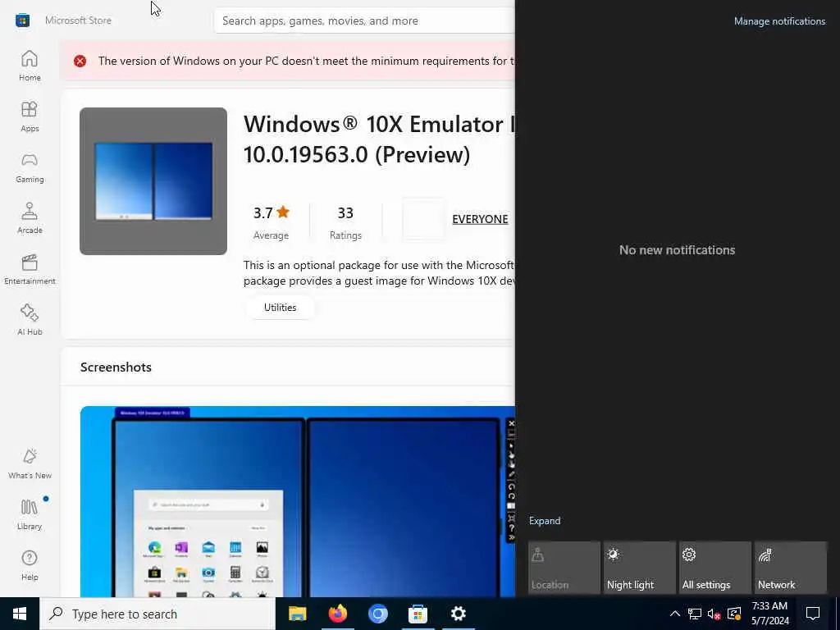Open Help in the Store sidebar

(x=30, y=566)
